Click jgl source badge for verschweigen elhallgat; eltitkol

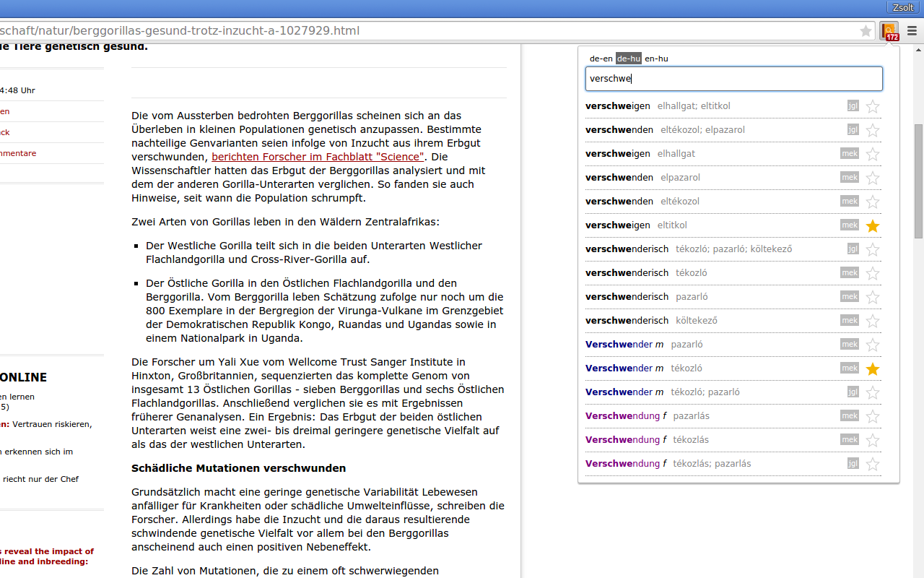853,106
